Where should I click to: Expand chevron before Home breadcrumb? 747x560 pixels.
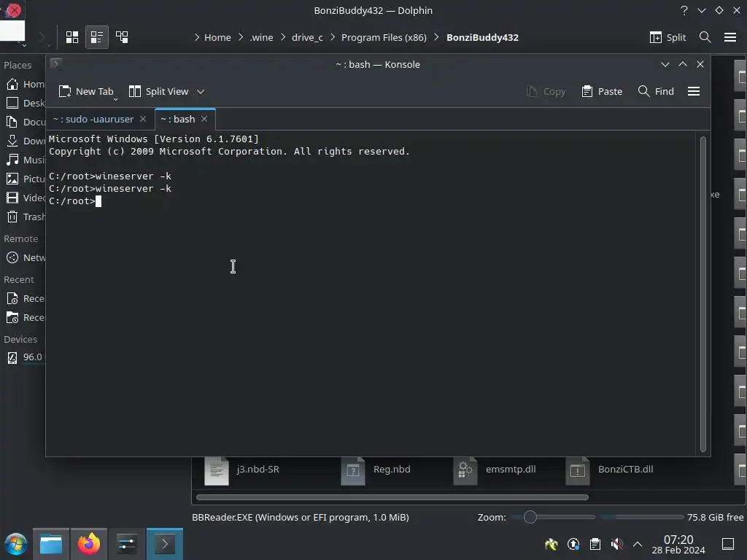197,37
